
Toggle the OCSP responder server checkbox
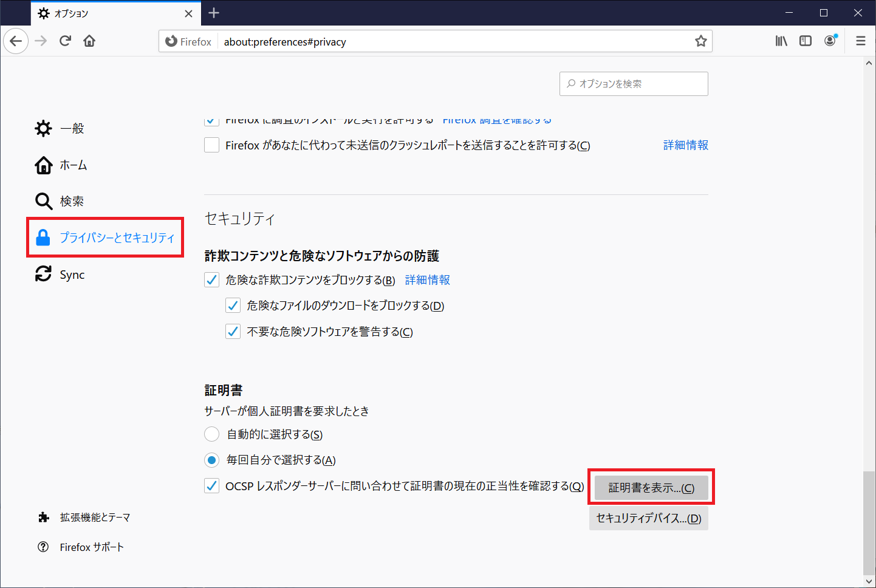point(212,486)
